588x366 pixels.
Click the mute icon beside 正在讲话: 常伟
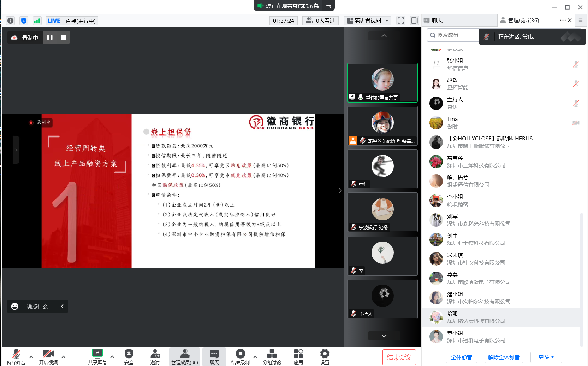pyautogui.click(x=486, y=36)
